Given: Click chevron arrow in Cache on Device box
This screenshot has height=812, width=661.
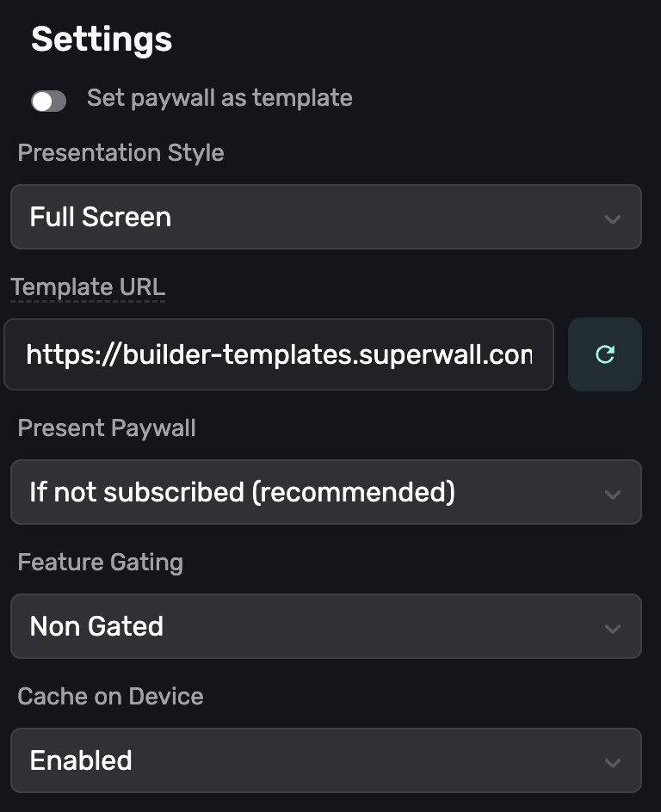Looking at the screenshot, I should pyautogui.click(x=613, y=762).
